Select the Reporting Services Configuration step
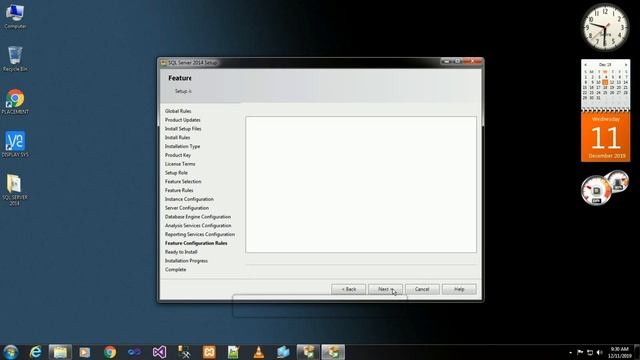 coord(200,234)
